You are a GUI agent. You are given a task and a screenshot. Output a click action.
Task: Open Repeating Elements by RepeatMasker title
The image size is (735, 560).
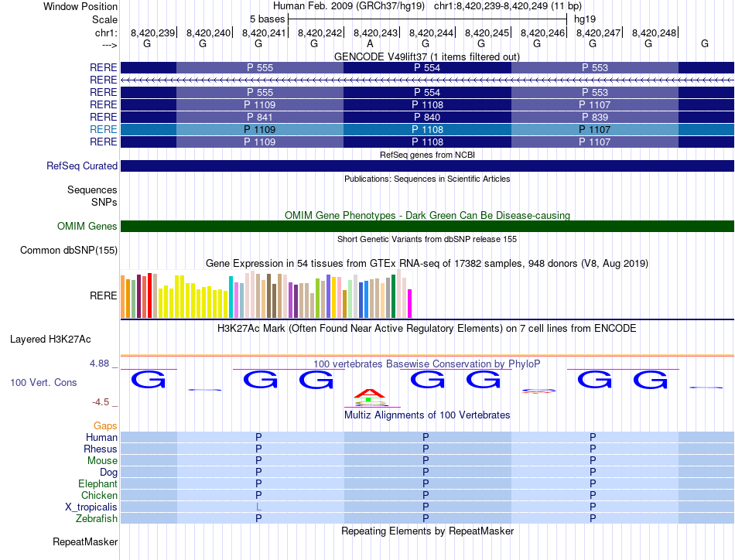coord(427,531)
